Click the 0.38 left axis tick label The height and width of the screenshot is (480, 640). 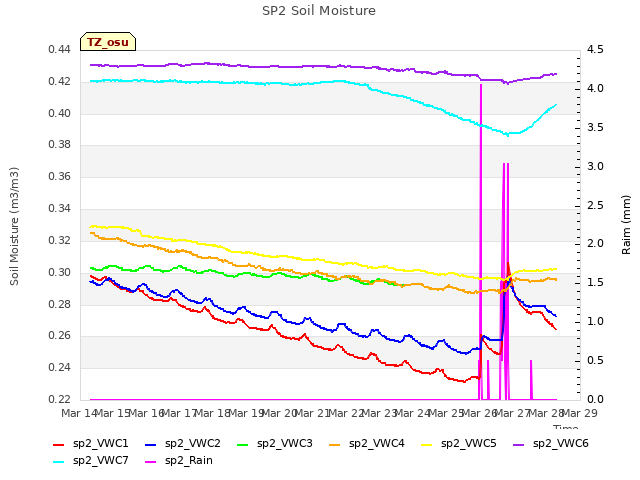pyautogui.click(x=60, y=144)
